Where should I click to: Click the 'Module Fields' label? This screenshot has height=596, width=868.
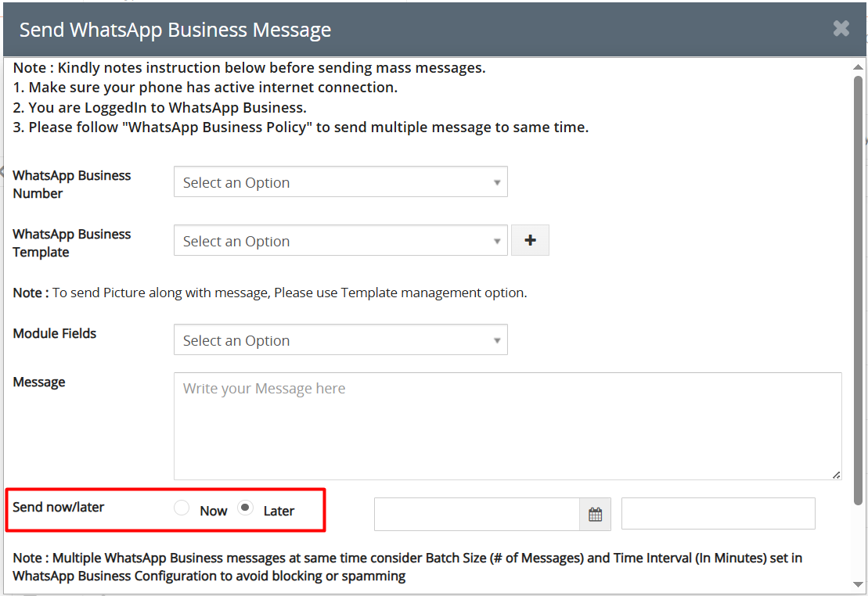click(54, 333)
